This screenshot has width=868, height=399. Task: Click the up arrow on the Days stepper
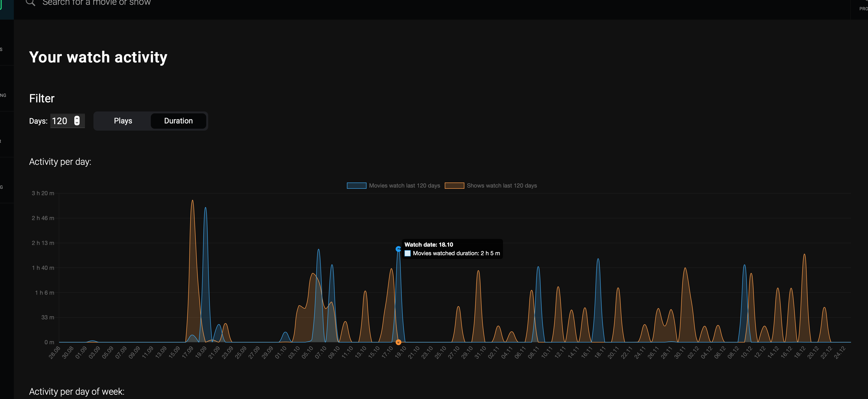pyautogui.click(x=77, y=118)
